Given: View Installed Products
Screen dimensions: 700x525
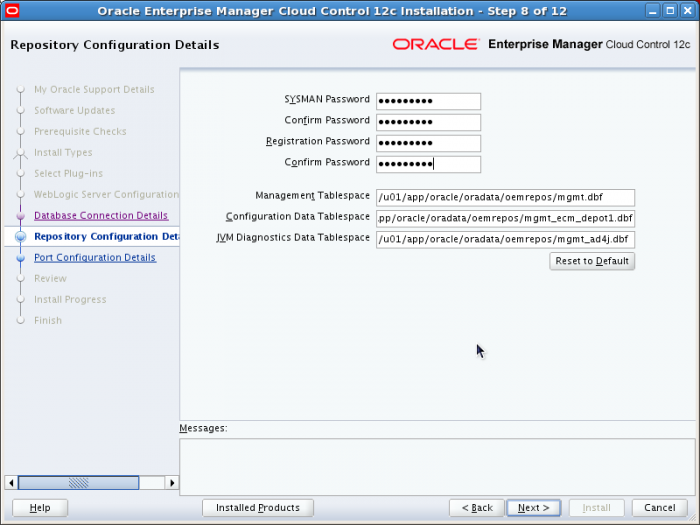Looking at the screenshot, I should 258,508.
